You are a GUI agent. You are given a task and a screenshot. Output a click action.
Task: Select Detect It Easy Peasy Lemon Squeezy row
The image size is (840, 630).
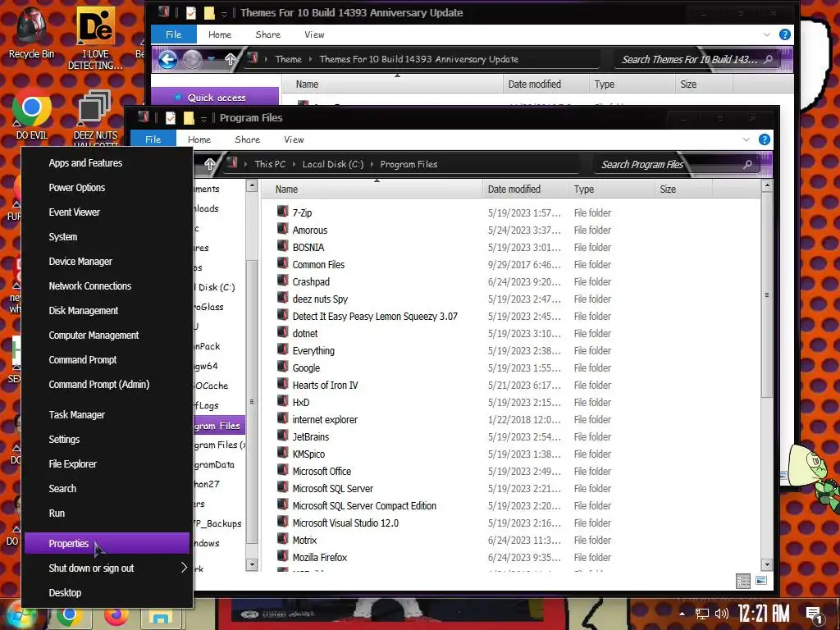[x=375, y=316]
